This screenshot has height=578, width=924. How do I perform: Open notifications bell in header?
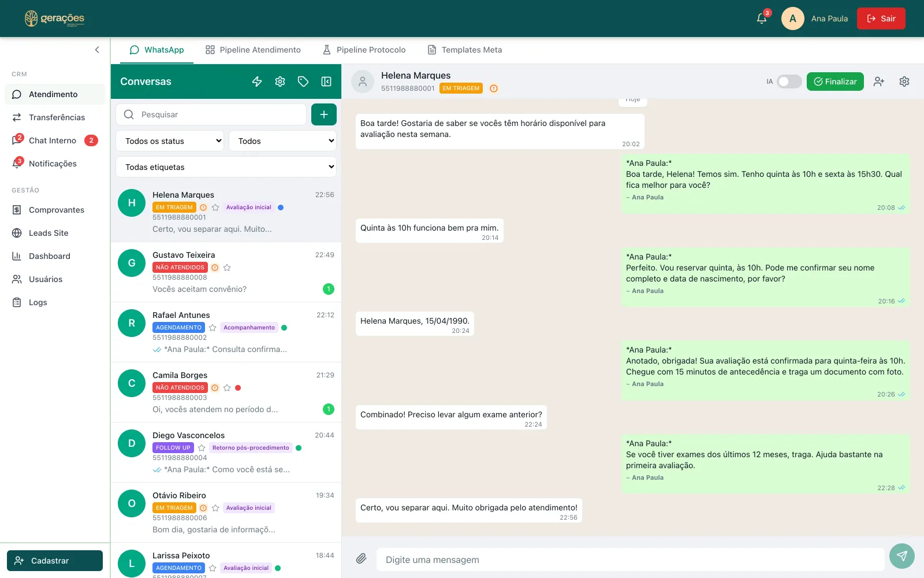click(x=762, y=18)
